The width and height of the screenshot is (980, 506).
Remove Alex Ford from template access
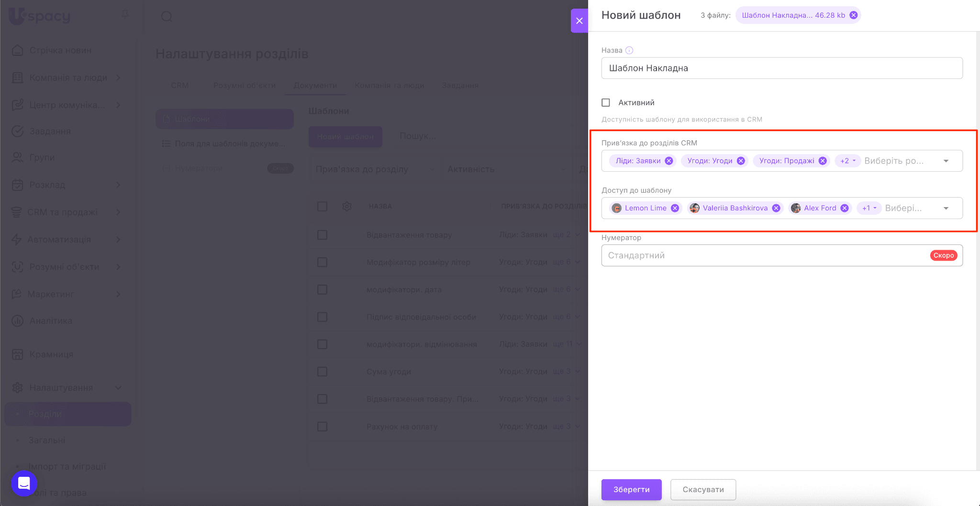845,208
